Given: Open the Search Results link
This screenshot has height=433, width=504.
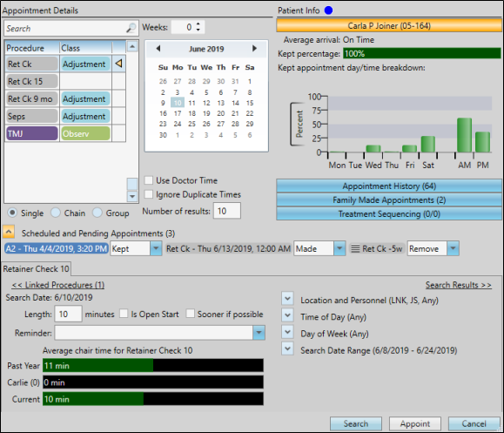Looking at the screenshot, I should pos(459,285).
